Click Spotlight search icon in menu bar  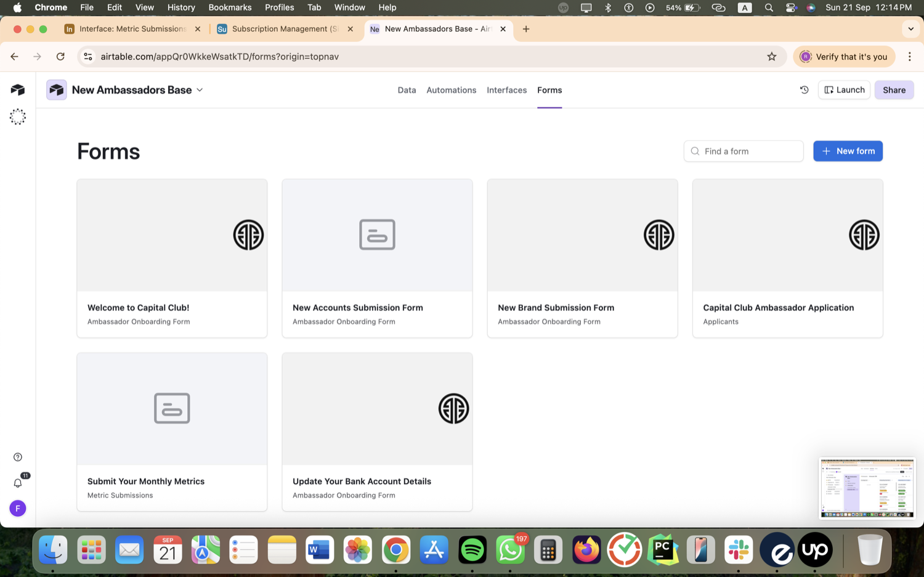(769, 7)
